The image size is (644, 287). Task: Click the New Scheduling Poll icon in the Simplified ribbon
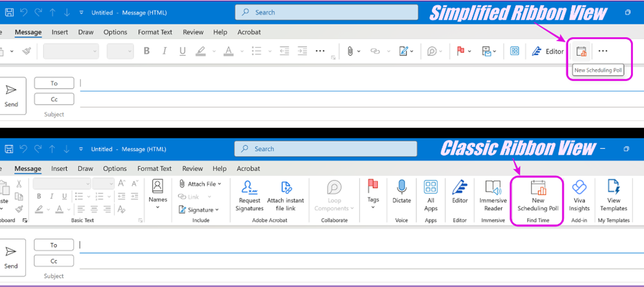point(581,51)
